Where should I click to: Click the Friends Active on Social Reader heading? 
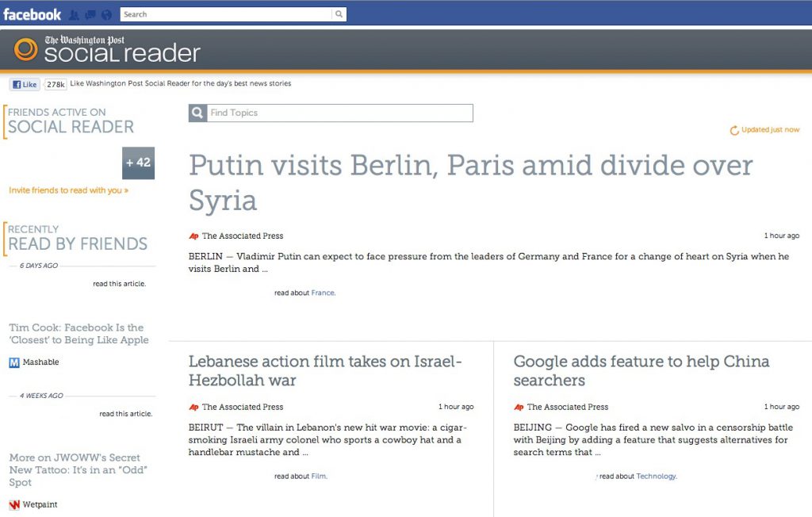pyautogui.click(x=71, y=121)
